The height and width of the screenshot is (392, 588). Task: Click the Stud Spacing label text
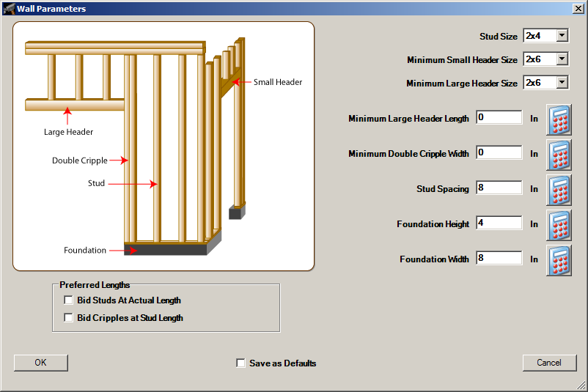pyautogui.click(x=443, y=189)
